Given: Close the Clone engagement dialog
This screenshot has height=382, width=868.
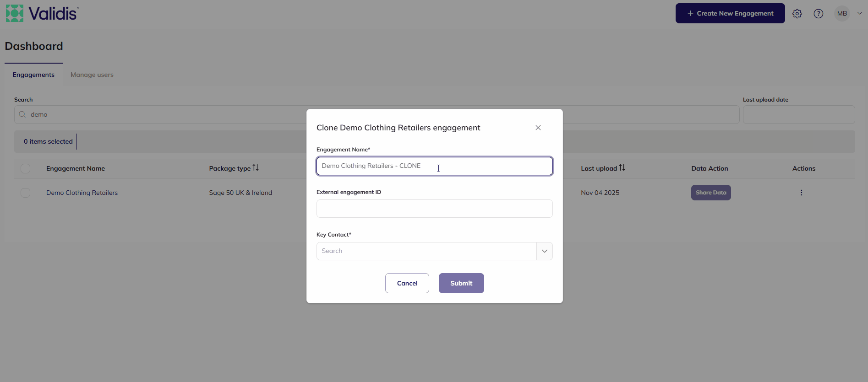Looking at the screenshot, I should 538,128.
